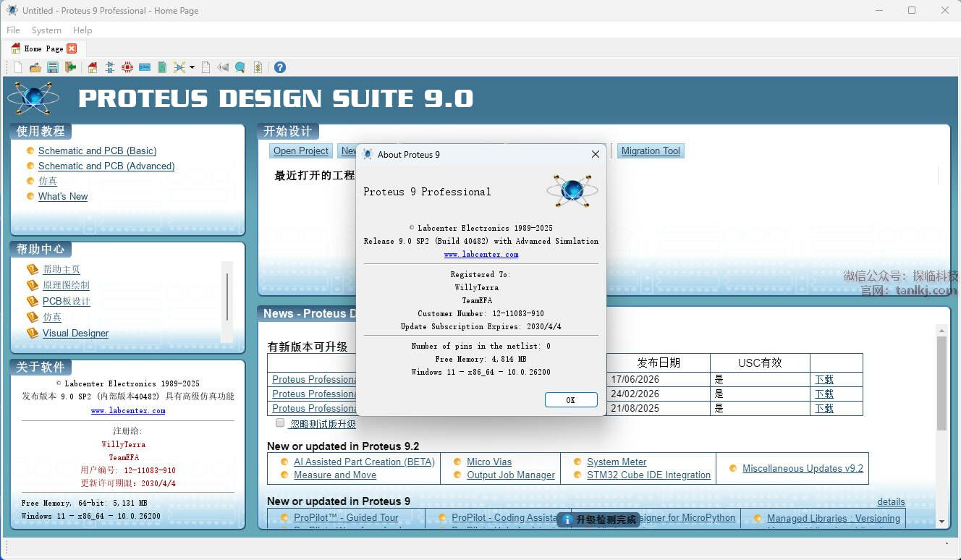Viewport: 961px width, 560px height.
Task: Open the What's New tutorial link
Action: coord(63,196)
